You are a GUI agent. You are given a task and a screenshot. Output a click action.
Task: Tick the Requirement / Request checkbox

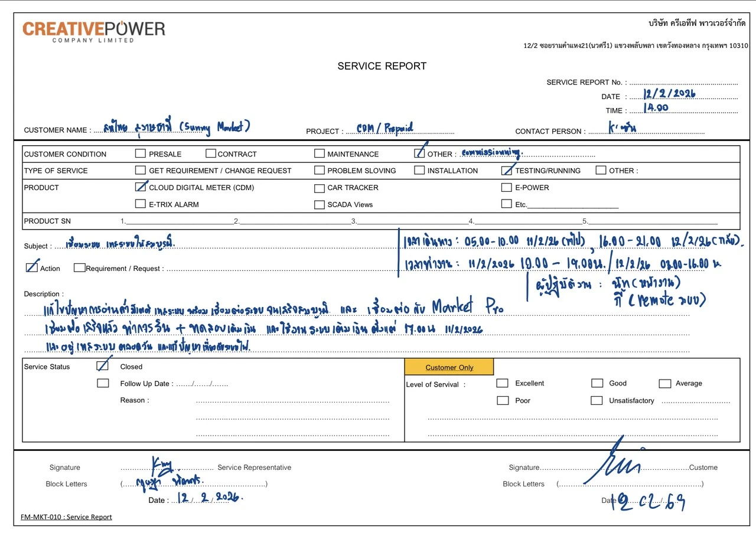coord(79,268)
